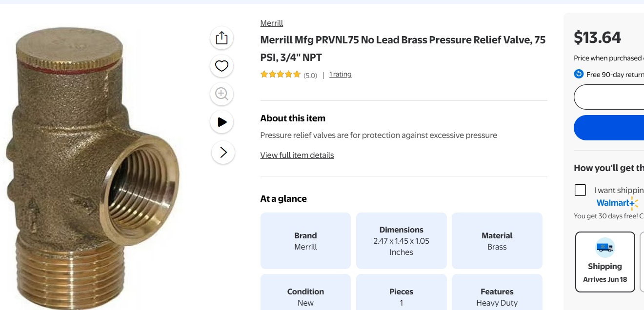The height and width of the screenshot is (310, 644).
Task: Add item to favorites with heart icon
Action: 222,66
